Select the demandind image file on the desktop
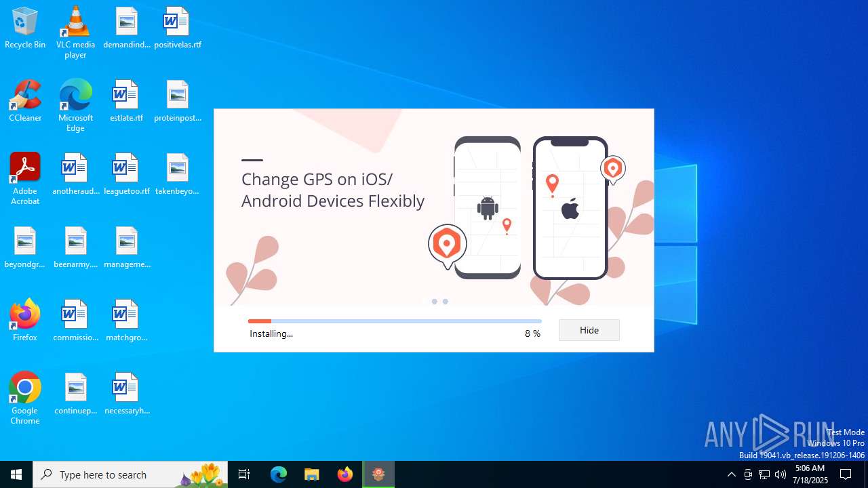 pyautogui.click(x=127, y=28)
